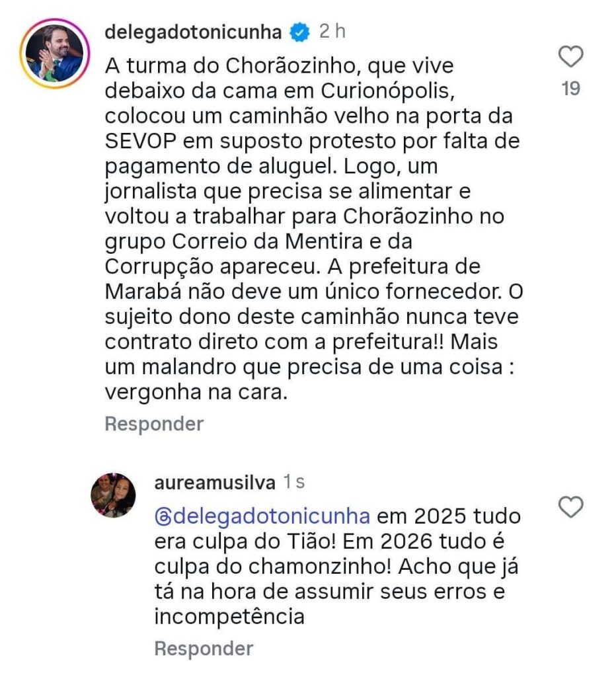Visit the aureamusilva username profile
This screenshot has width=616, height=677.
214,483
